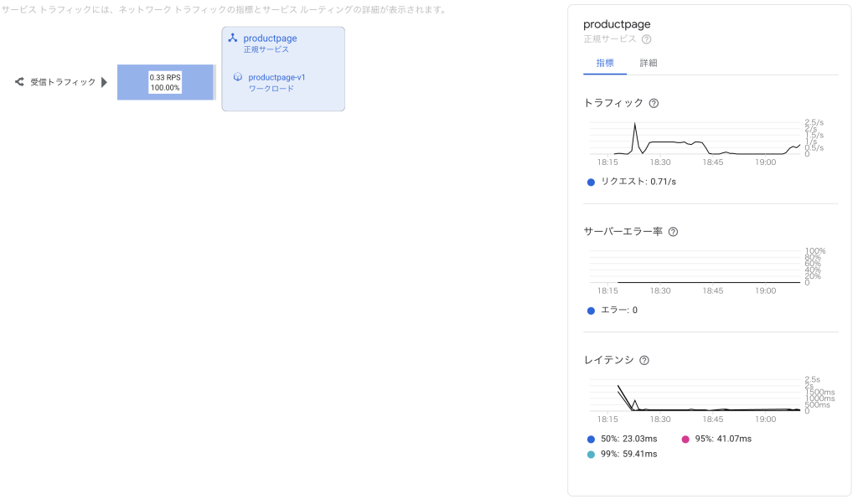Viewport: 858px width, 504px height.
Task: Open the productpage-v1 workload link
Action: 277,77
